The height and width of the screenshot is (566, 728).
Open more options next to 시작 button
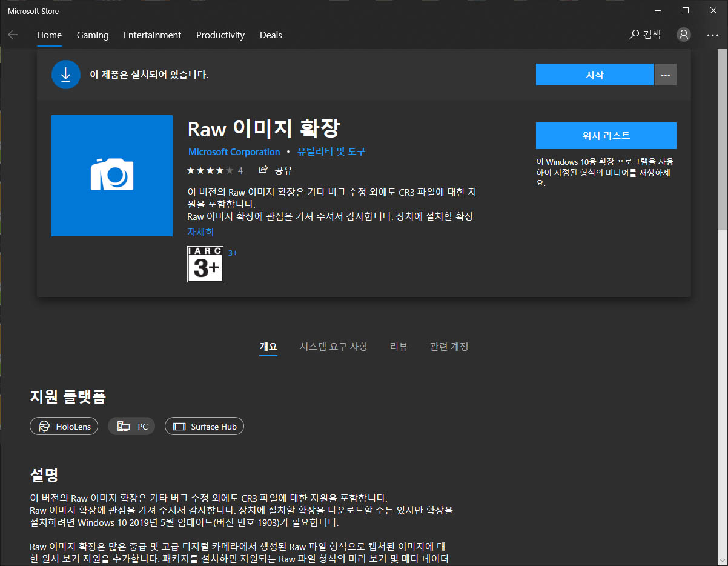pos(666,75)
